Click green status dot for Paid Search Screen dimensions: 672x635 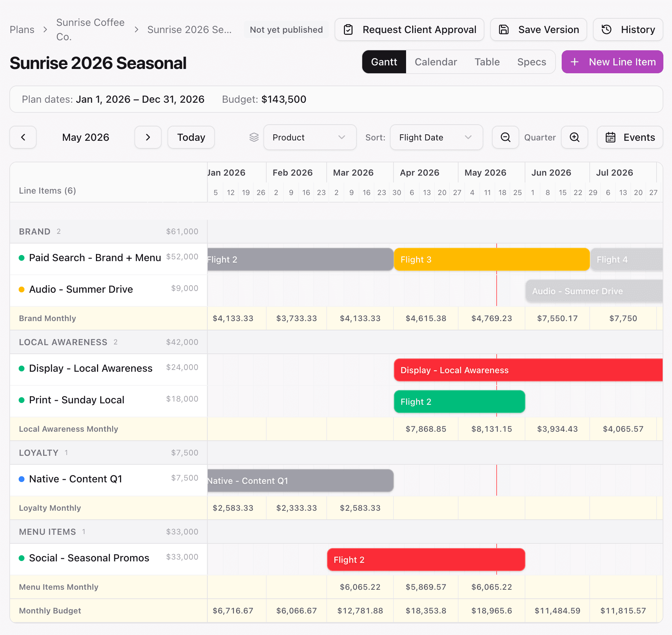click(x=22, y=258)
